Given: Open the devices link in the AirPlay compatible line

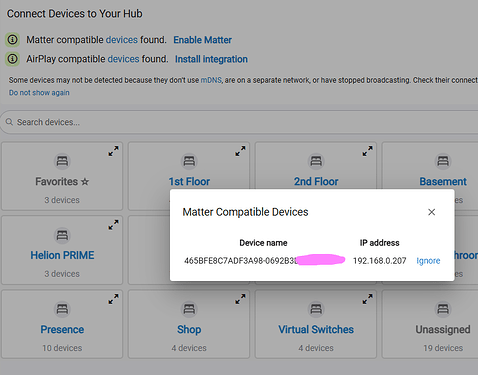Looking at the screenshot, I should [123, 59].
